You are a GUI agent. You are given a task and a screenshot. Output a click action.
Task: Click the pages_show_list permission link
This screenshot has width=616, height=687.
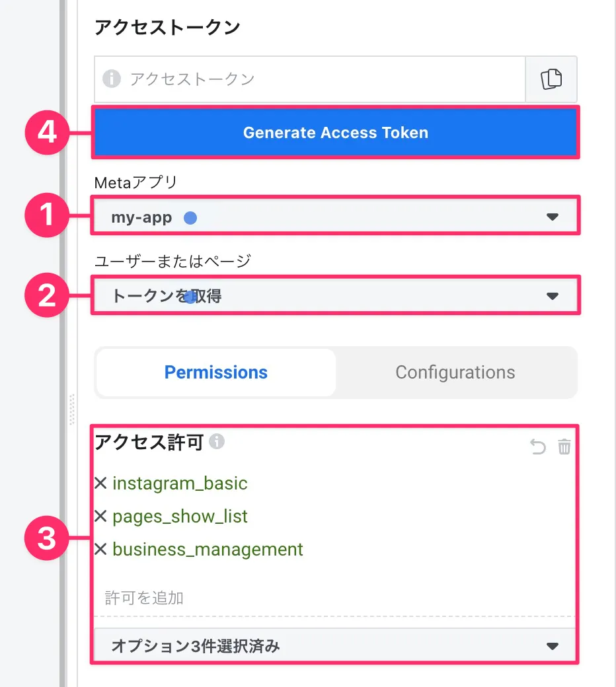(x=180, y=517)
